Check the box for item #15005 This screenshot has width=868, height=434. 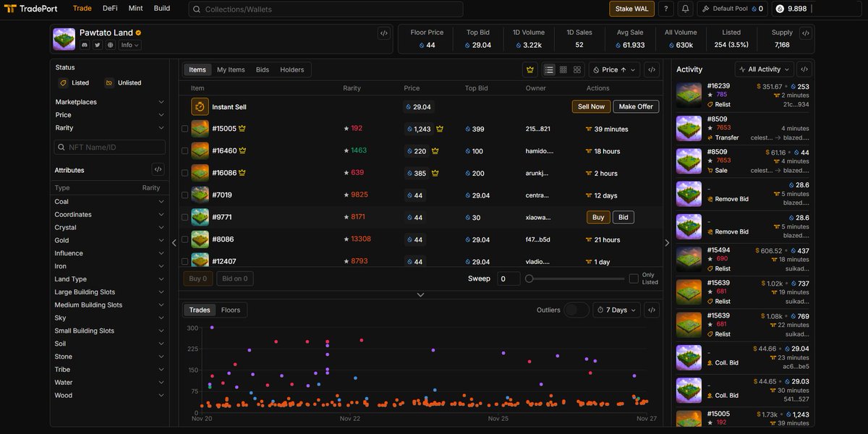click(x=185, y=129)
